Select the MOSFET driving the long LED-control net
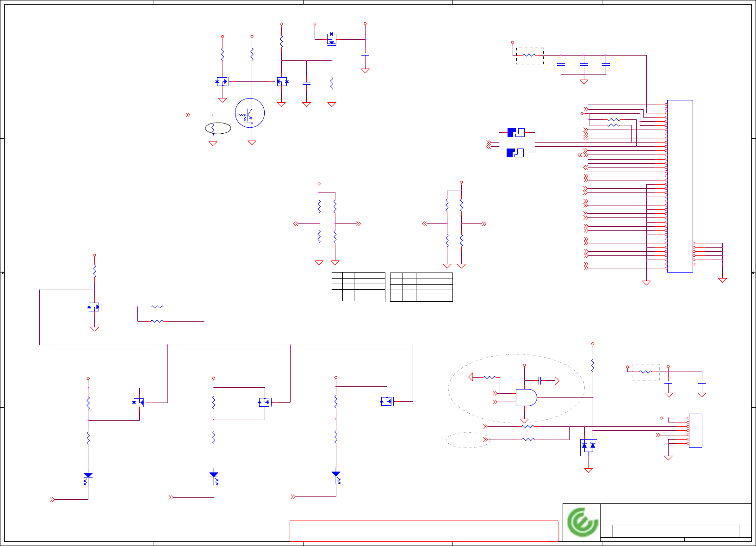Screen dimensions: 756x546 point(94,307)
